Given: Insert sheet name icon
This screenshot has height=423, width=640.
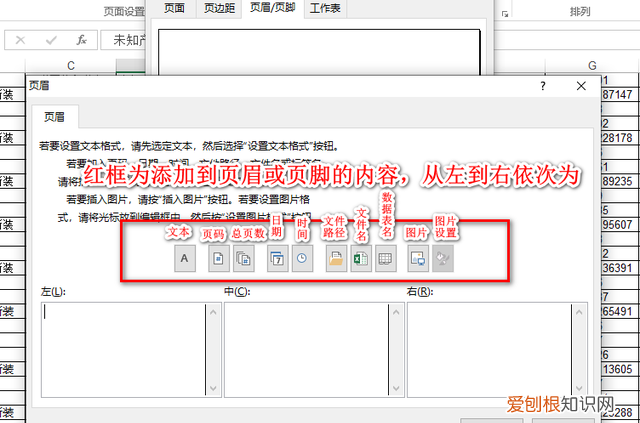Looking at the screenshot, I should point(386,258).
